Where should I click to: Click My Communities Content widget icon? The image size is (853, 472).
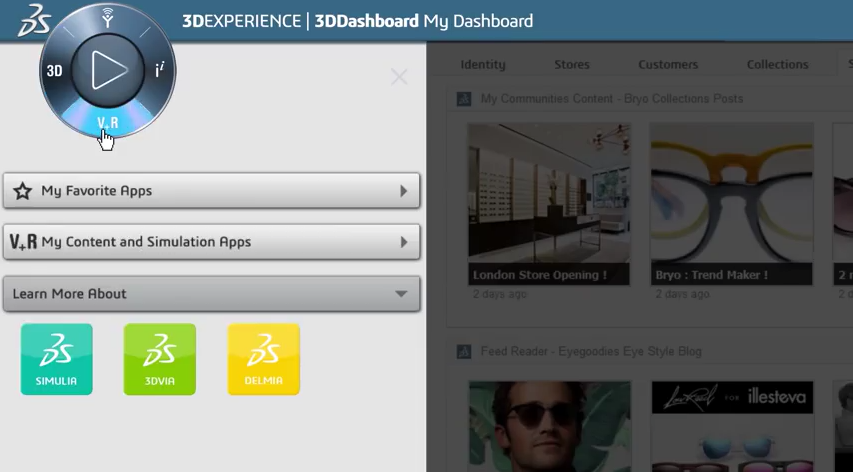pos(463,99)
